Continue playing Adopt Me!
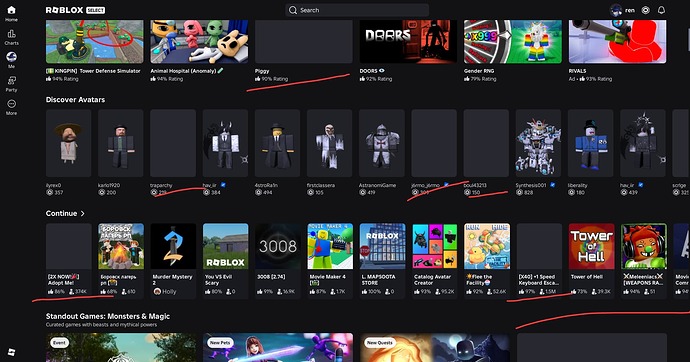 point(68,260)
